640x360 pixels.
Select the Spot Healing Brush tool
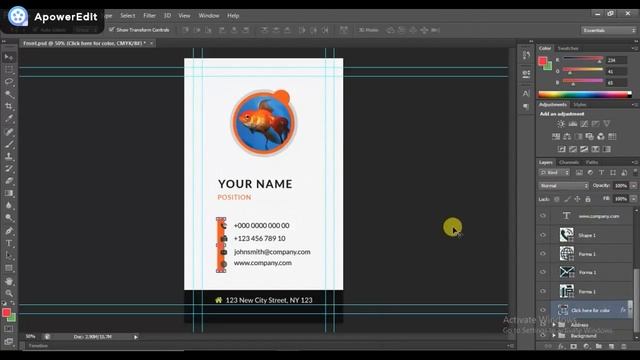pos(9,132)
